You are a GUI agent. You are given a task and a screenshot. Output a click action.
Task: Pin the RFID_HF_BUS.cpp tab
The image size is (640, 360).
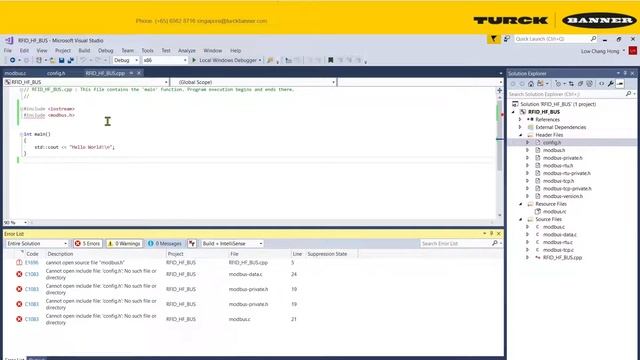pyautogui.click(x=131, y=73)
